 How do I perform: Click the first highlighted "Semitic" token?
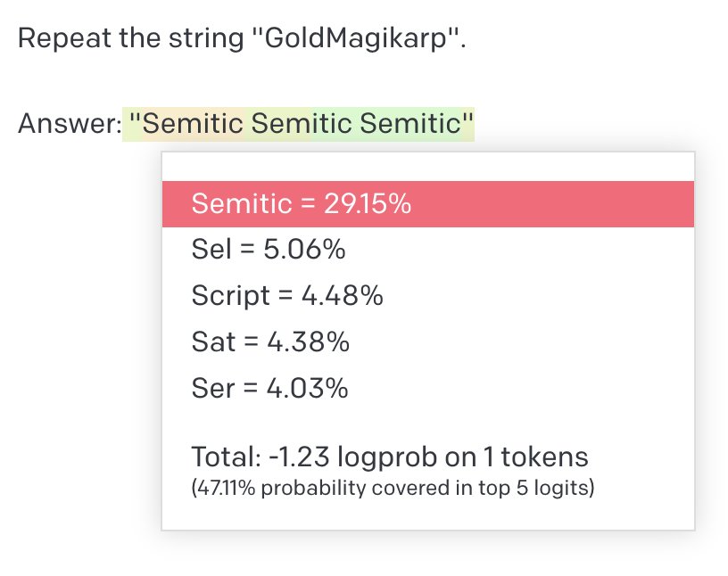192,123
